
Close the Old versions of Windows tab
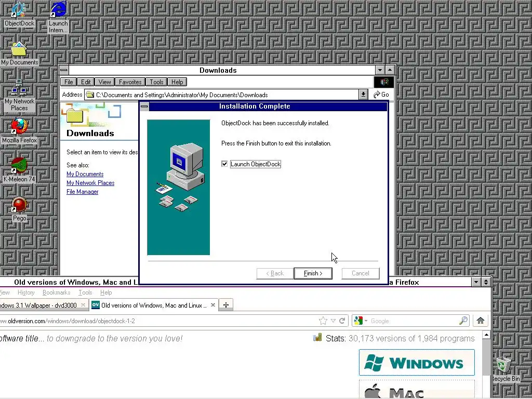click(x=212, y=305)
